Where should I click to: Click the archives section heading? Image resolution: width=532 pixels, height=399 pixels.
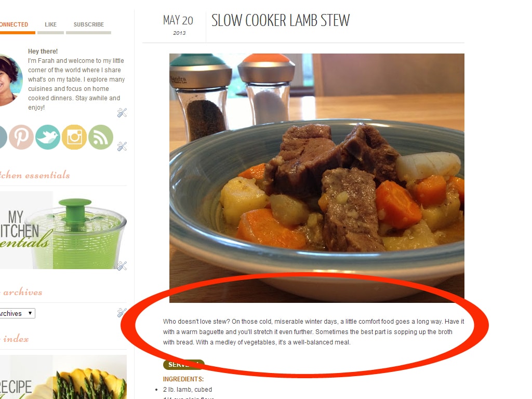(x=22, y=292)
